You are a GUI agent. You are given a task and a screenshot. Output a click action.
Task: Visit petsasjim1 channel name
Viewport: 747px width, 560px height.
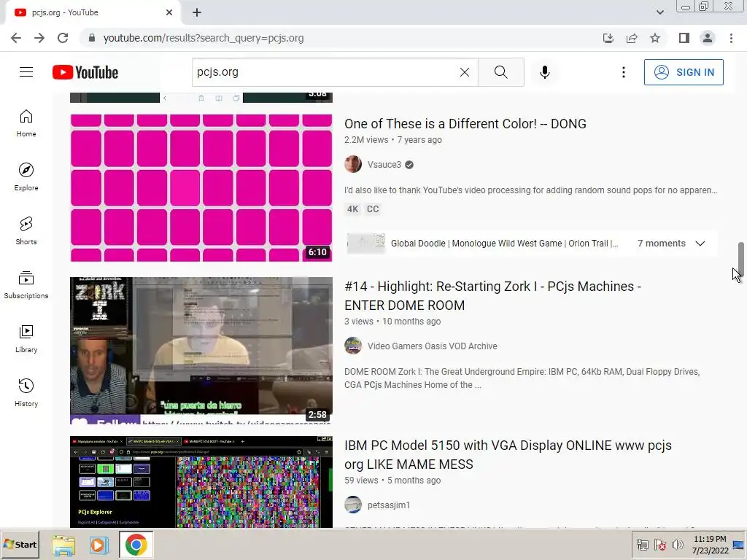pyautogui.click(x=389, y=505)
